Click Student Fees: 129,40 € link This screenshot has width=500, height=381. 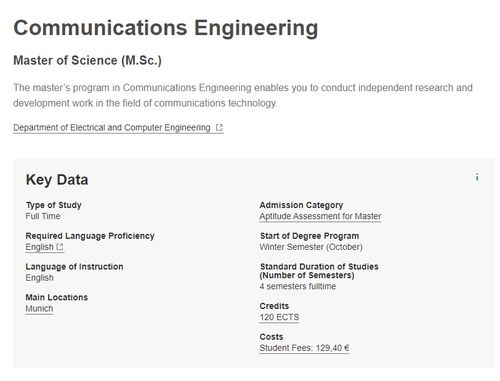(x=304, y=348)
